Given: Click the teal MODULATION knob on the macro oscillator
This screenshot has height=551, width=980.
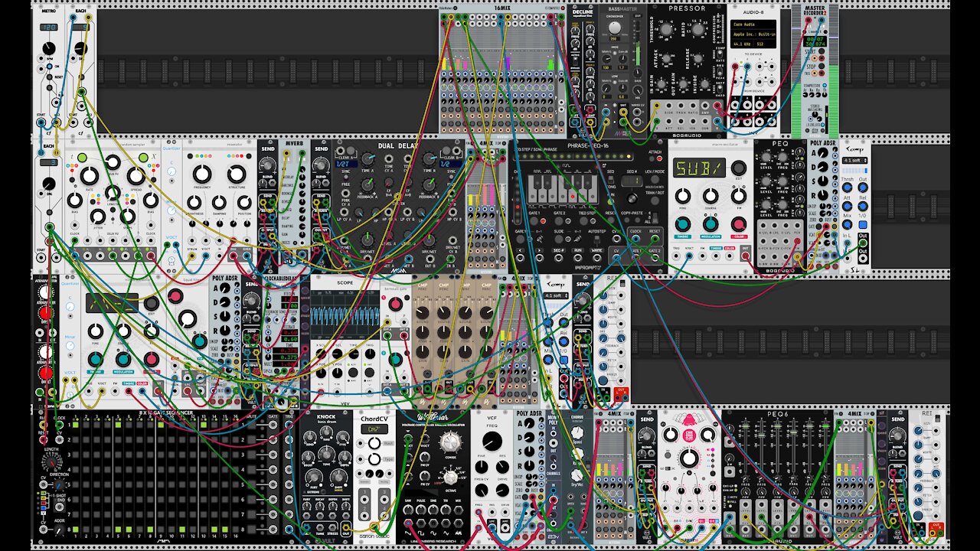Looking at the screenshot, I should click(710, 224).
